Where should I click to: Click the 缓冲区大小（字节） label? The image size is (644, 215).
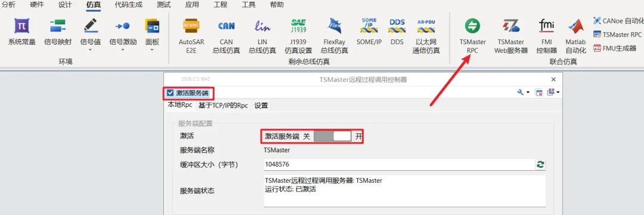209,164
